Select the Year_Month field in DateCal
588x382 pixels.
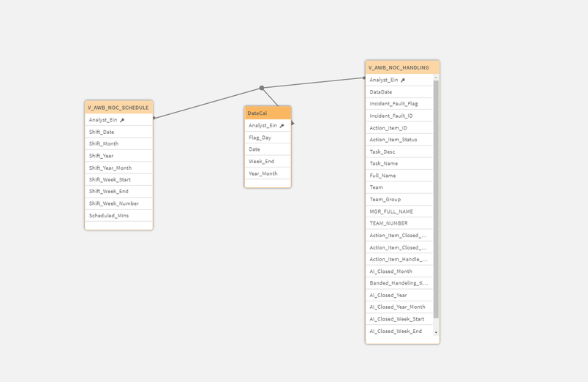pos(268,173)
